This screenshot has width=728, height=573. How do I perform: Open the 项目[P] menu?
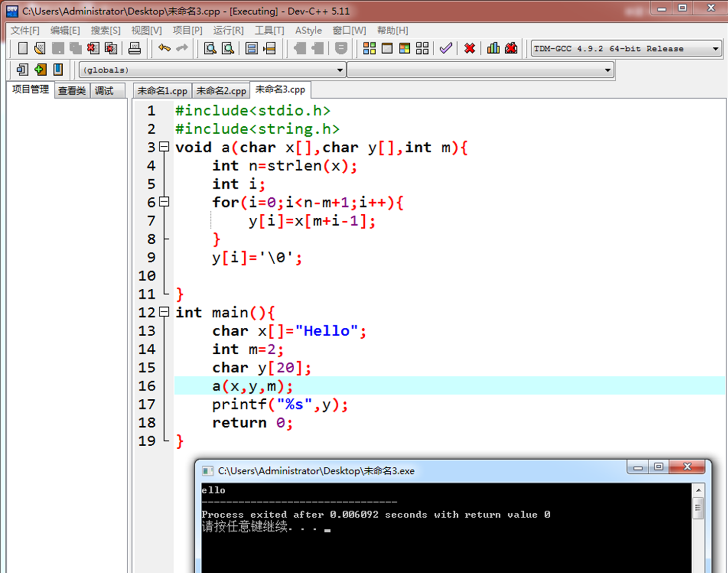click(188, 30)
